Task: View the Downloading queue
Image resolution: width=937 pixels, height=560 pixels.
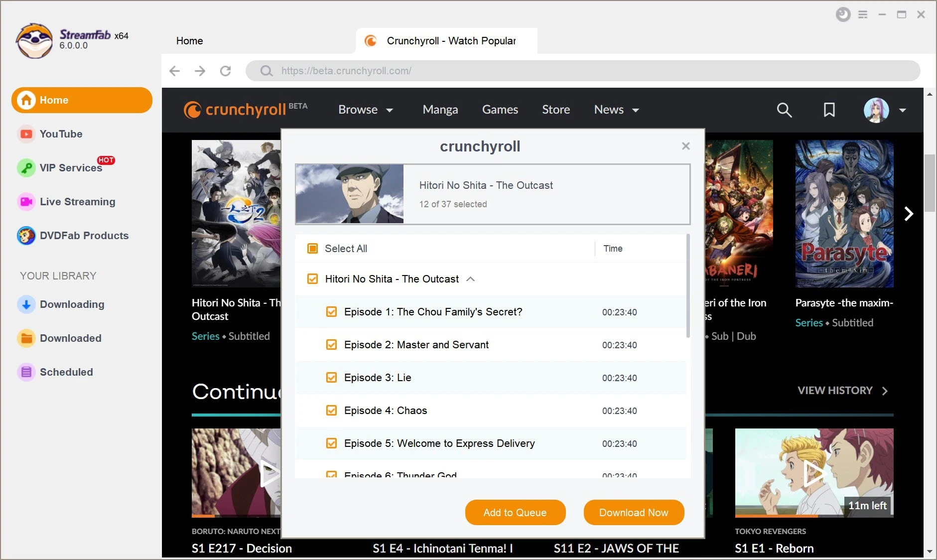Action: tap(72, 304)
